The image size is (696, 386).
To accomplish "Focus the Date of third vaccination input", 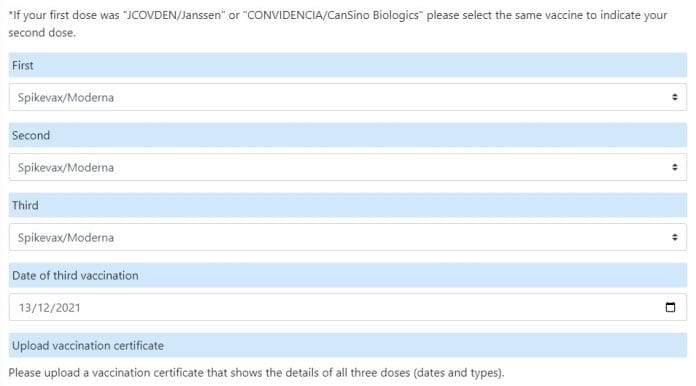I will point(348,307).
